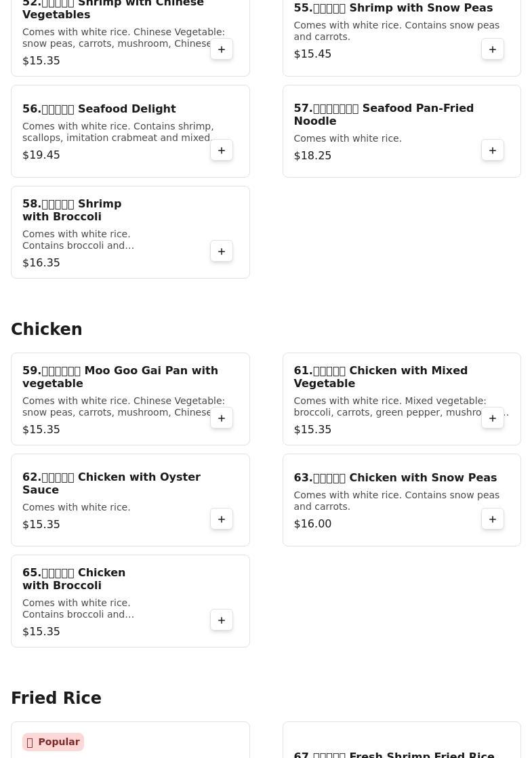The height and width of the screenshot is (758, 532).
Task: Click plus for Chicken with Snow Peas
Action: point(493,519)
